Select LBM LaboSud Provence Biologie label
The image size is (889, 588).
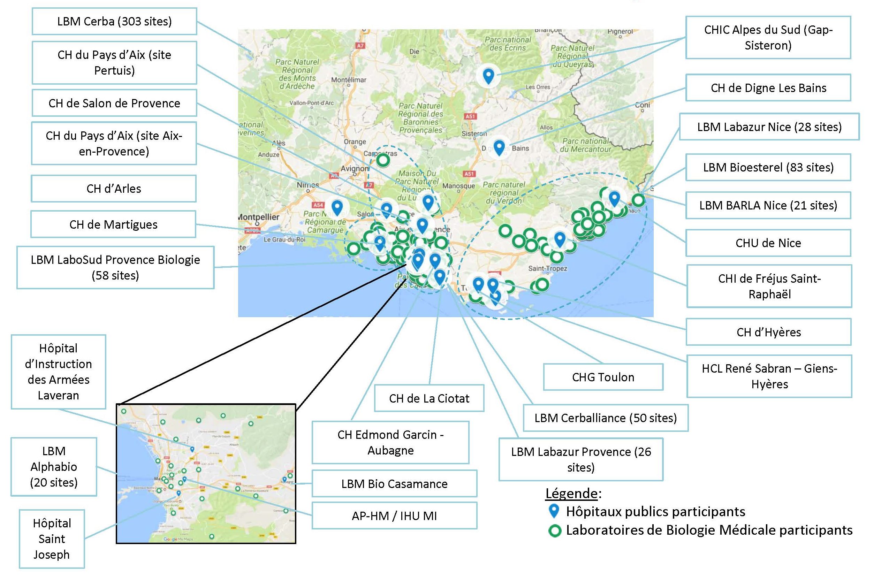115,267
